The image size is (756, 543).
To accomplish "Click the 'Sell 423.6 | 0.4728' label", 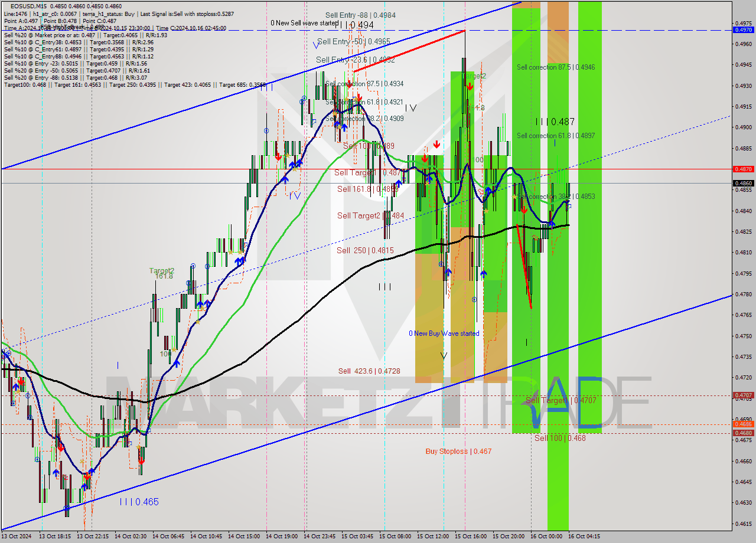I will pos(369,371).
